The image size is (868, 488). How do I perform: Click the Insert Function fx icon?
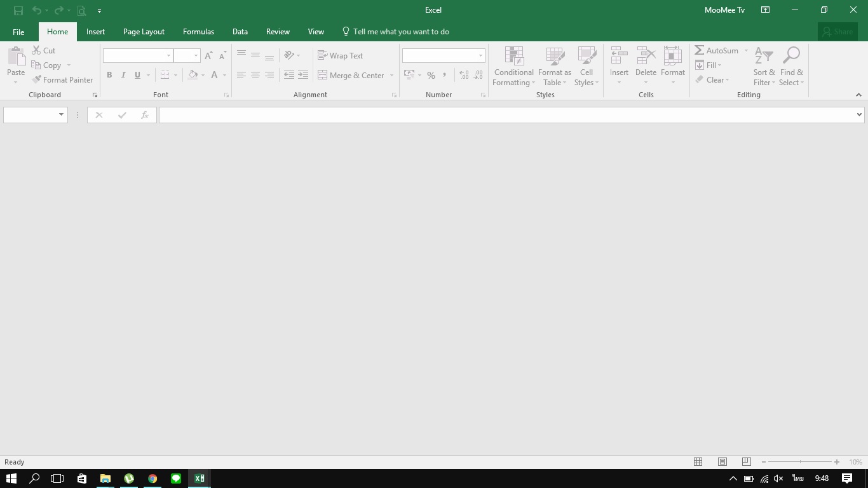point(145,115)
